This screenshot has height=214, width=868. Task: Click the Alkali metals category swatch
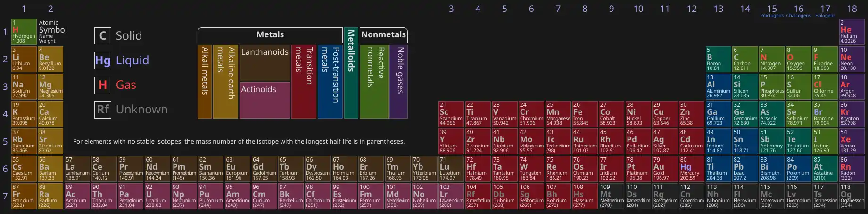pyautogui.click(x=204, y=81)
